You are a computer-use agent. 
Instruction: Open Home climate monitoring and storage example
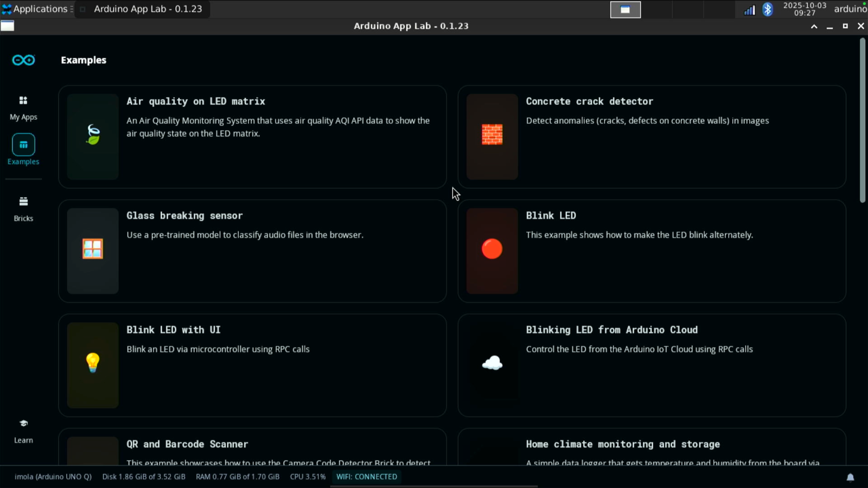(x=652, y=447)
